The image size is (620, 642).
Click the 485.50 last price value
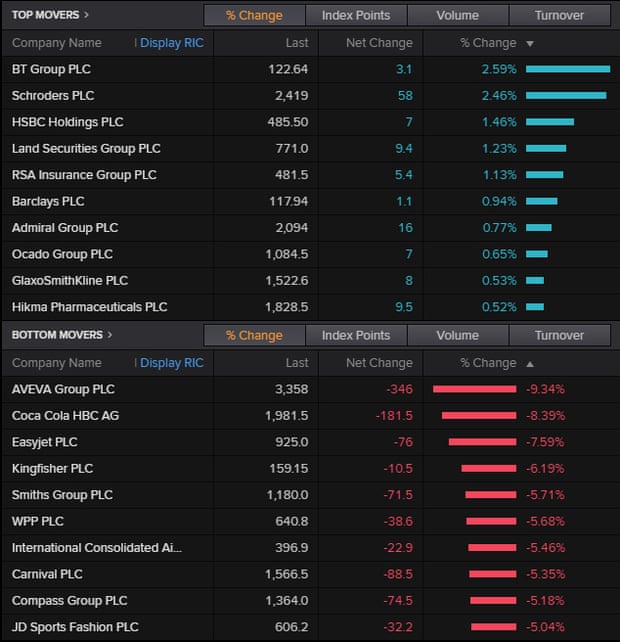(288, 122)
